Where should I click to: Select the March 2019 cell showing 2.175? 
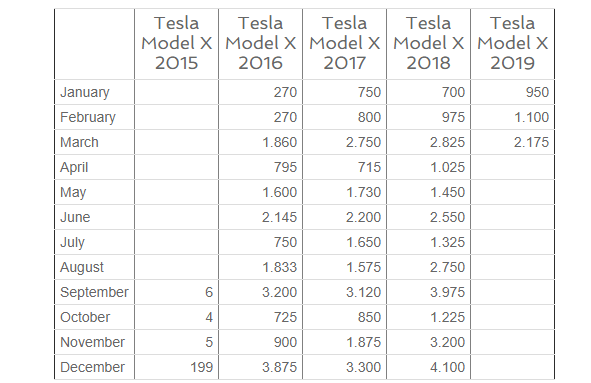tap(513, 142)
